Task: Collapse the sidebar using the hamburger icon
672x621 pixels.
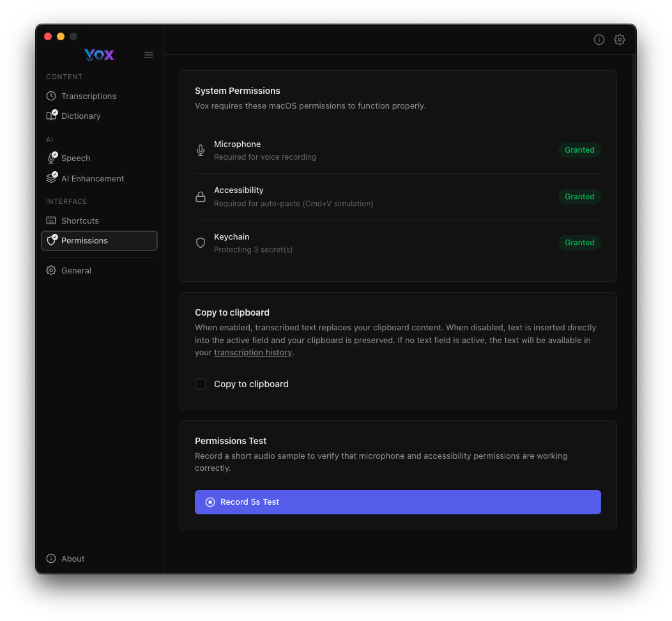Action: [x=149, y=55]
